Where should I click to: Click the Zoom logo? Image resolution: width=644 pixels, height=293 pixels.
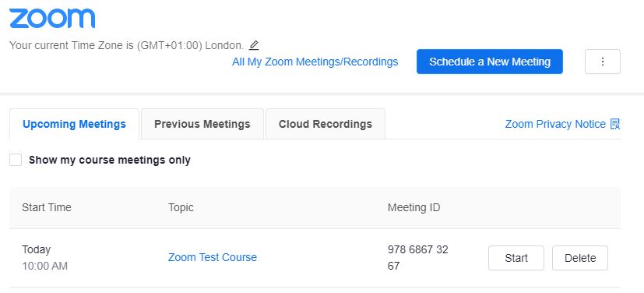click(x=52, y=19)
